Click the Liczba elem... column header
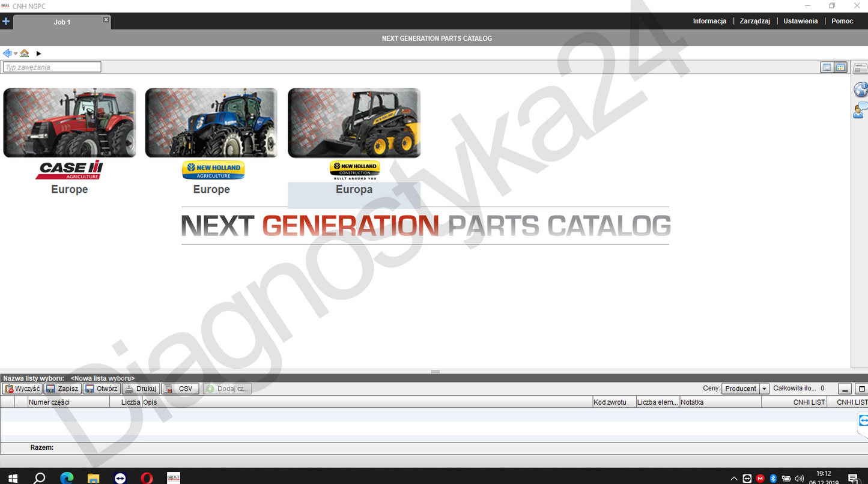The width and height of the screenshot is (868, 484). 658,402
